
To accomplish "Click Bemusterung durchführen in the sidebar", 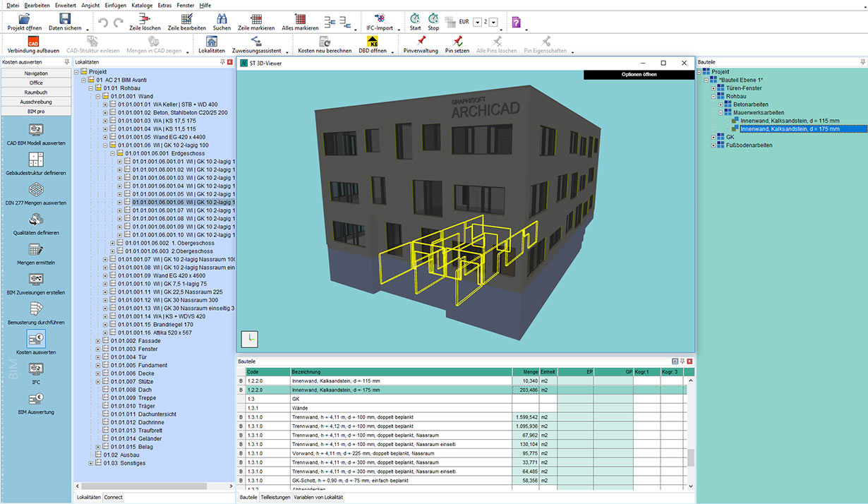I will point(36,313).
